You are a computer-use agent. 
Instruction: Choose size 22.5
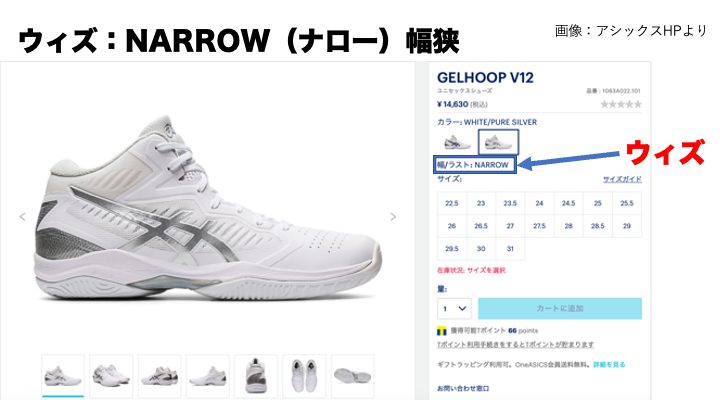click(x=452, y=203)
